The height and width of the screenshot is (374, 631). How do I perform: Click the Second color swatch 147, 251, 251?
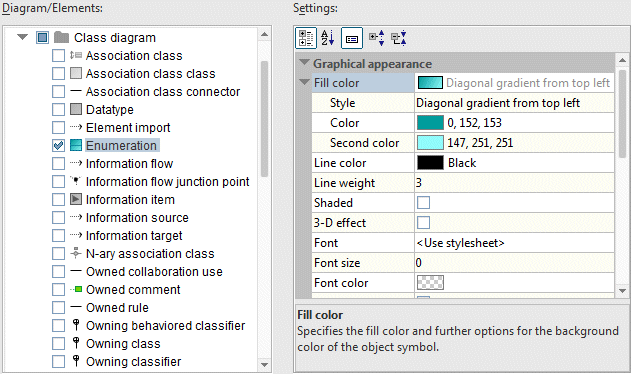click(x=430, y=143)
